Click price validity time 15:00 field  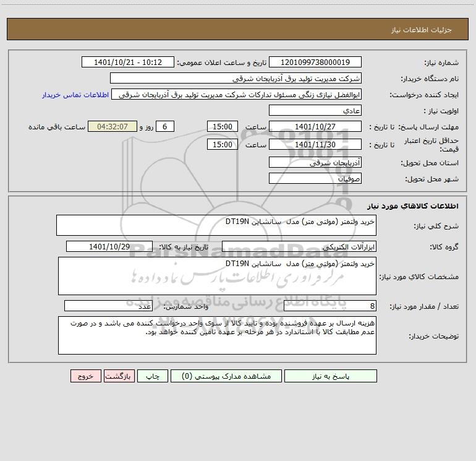(222, 144)
